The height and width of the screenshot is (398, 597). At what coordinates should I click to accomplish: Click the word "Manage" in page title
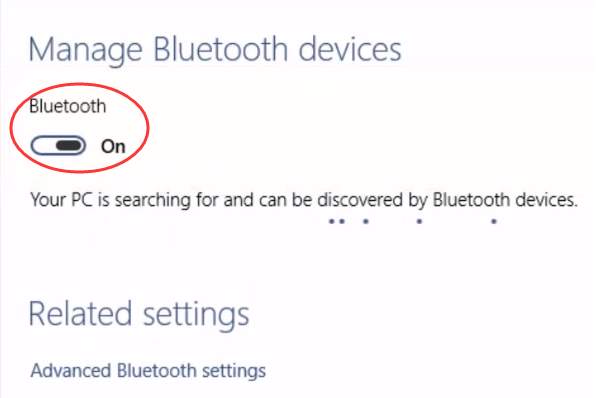click(x=86, y=51)
